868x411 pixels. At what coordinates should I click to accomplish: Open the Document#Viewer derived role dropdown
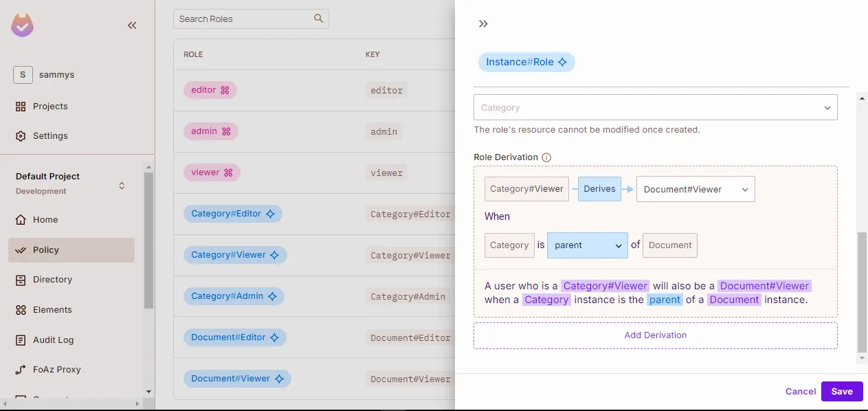pyautogui.click(x=695, y=190)
